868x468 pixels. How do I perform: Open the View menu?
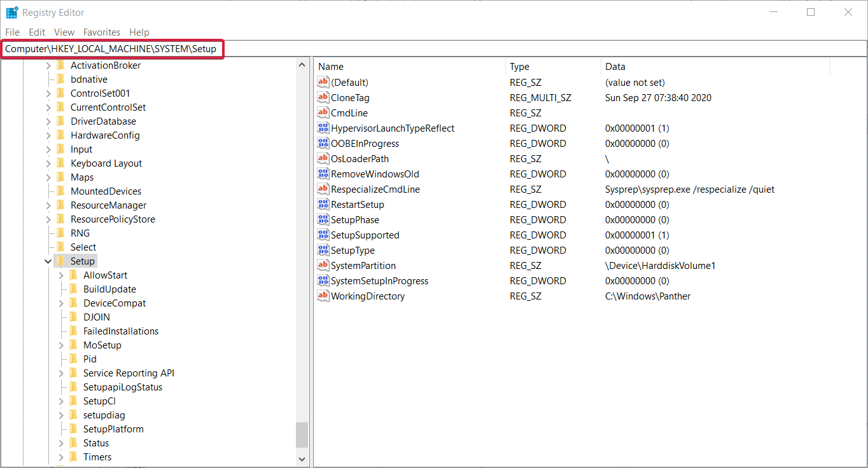(x=64, y=32)
